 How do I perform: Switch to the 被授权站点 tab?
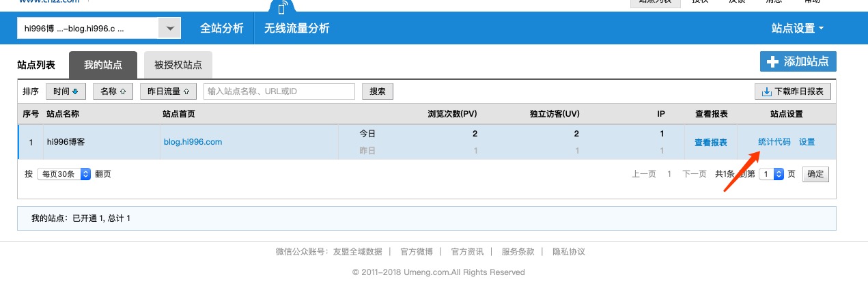[178, 65]
